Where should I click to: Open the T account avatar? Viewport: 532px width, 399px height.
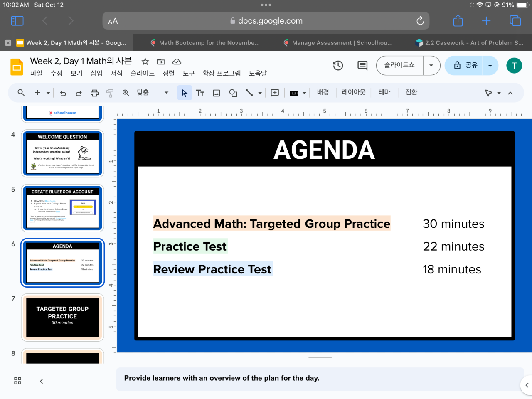point(514,65)
